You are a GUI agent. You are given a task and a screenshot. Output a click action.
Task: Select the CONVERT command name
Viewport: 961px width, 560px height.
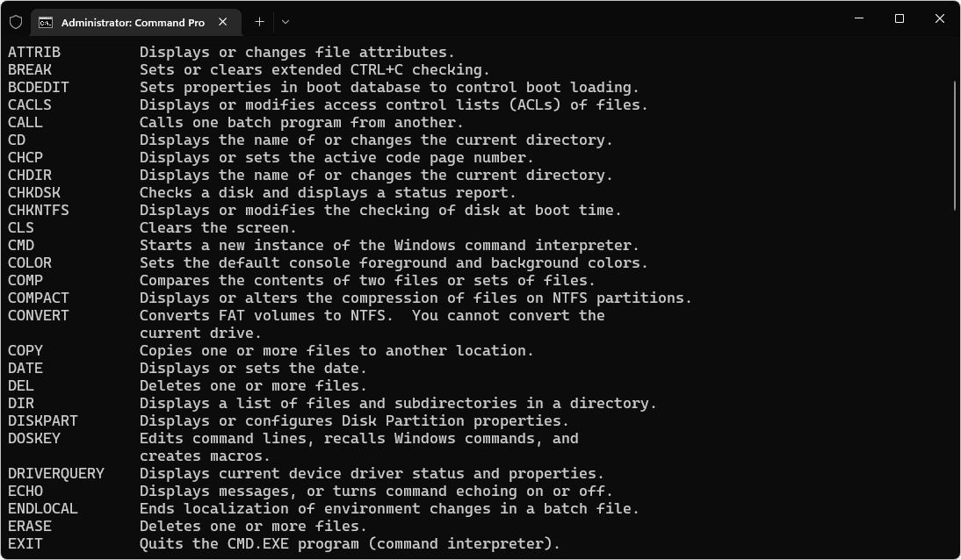pos(38,315)
